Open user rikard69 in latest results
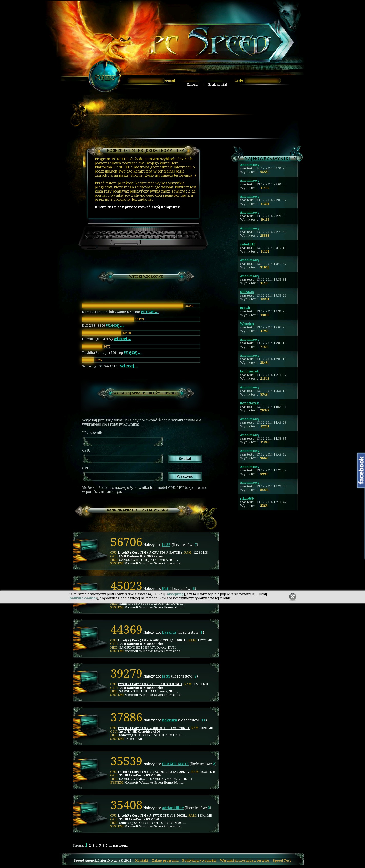Viewport: 365px width, 868px height. pos(247,498)
